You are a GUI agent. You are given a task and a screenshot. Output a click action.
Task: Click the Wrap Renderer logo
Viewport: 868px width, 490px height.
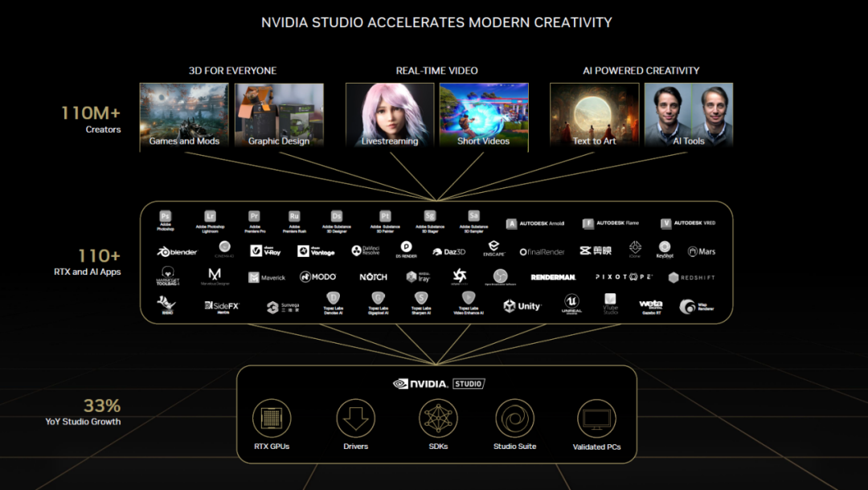coord(696,306)
